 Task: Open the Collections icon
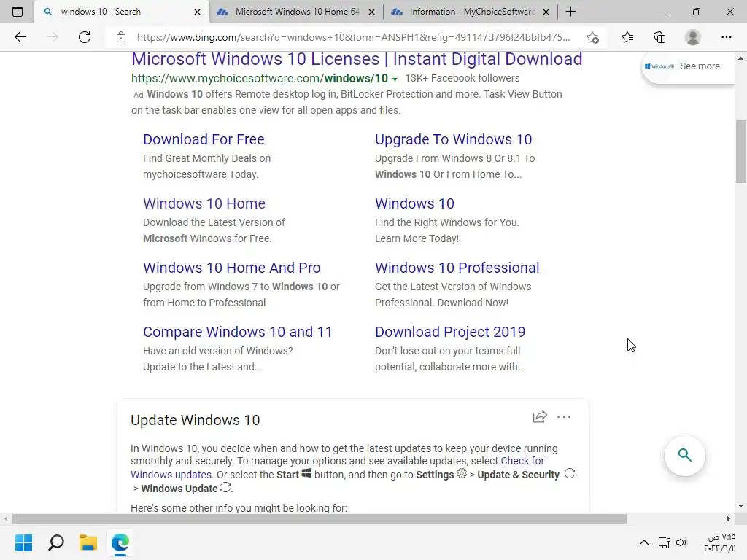pyautogui.click(x=659, y=37)
